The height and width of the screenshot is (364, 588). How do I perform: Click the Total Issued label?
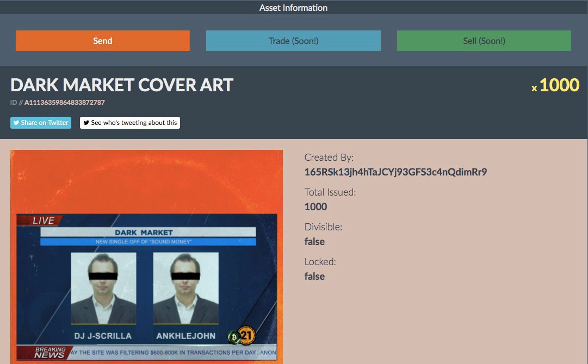coord(330,192)
